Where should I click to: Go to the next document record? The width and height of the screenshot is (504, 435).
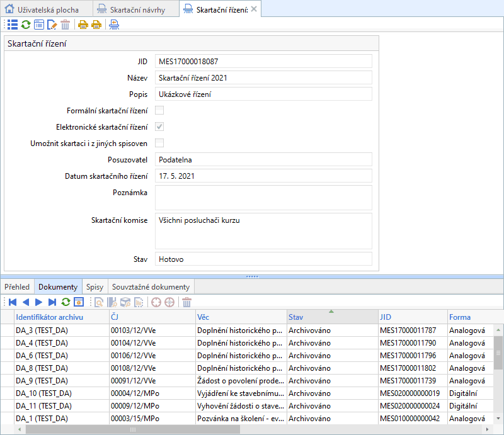point(39,302)
